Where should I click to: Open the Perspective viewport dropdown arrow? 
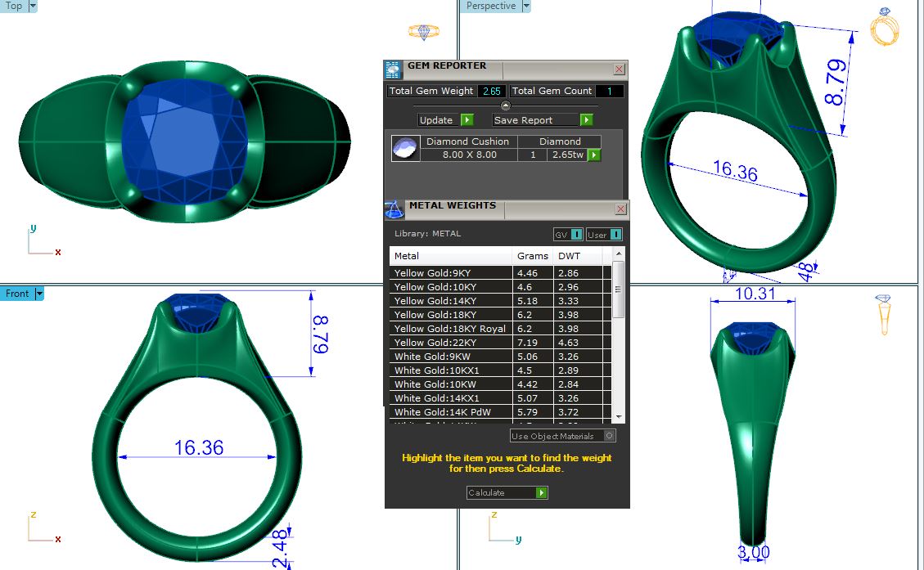point(526,6)
